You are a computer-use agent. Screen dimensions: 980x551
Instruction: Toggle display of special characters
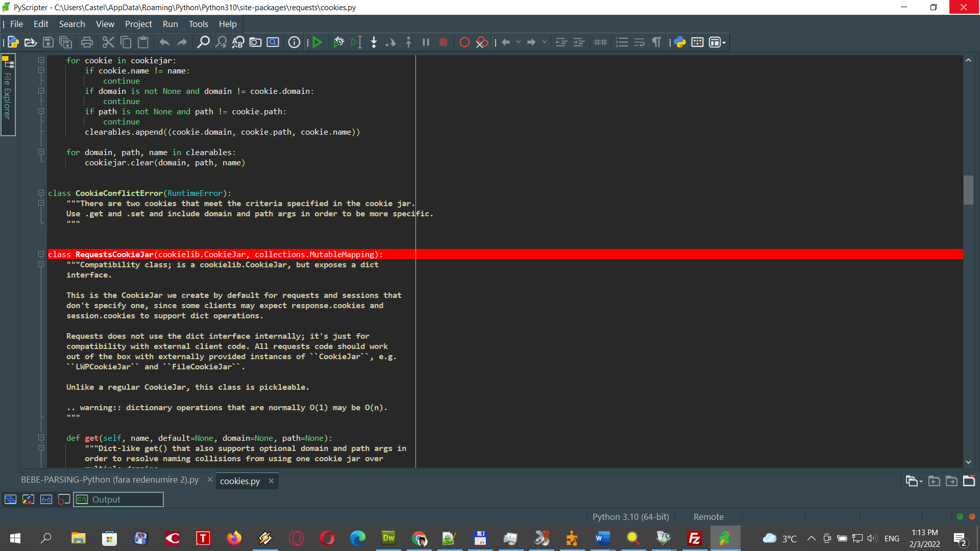(x=656, y=42)
